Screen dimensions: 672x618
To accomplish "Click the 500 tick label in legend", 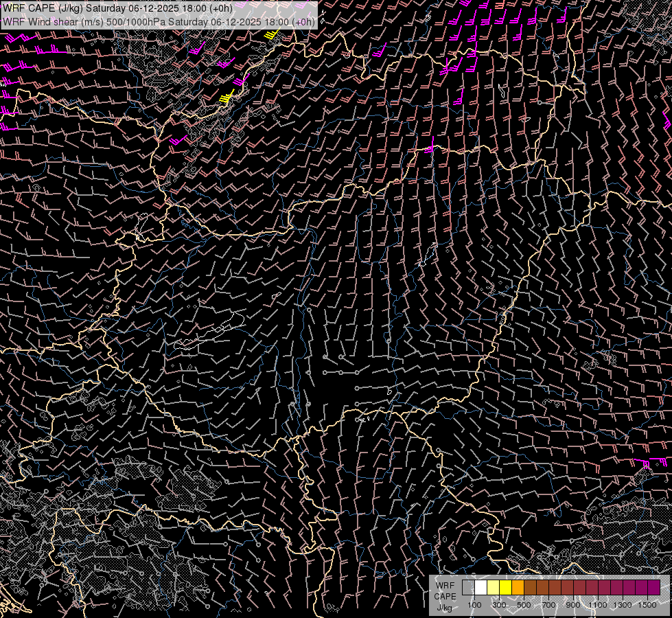I will point(524,605).
